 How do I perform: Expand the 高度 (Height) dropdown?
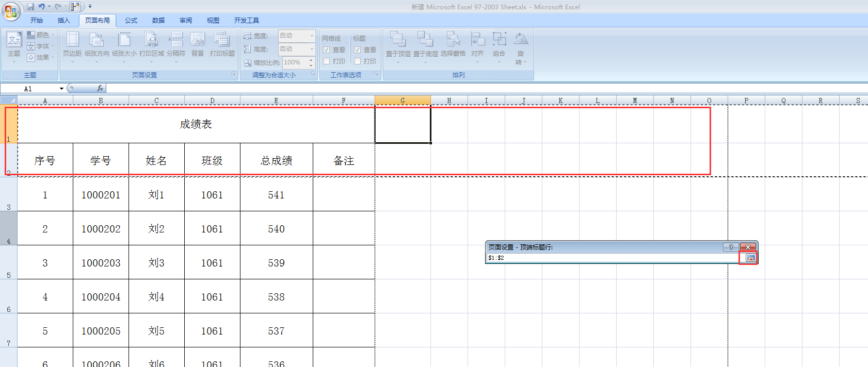pos(312,49)
